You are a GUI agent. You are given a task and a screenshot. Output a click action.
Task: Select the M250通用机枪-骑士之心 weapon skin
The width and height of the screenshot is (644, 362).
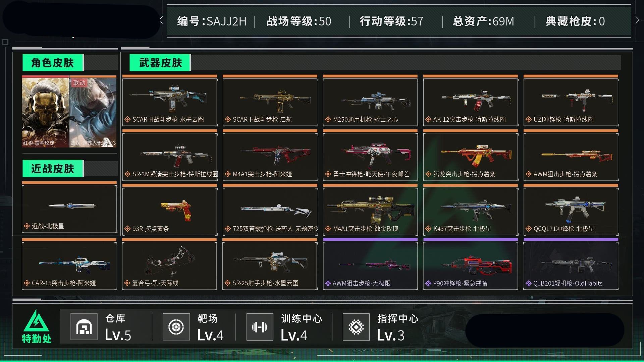coord(370,102)
